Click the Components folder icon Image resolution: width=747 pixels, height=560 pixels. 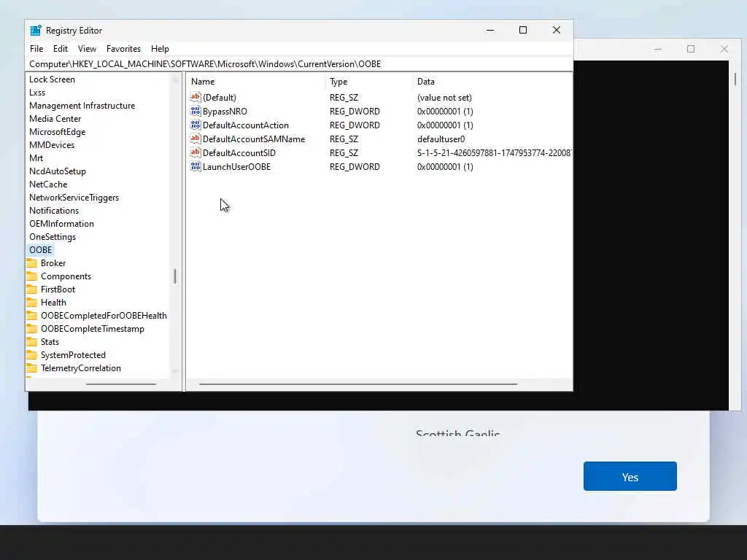click(x=32, y=276)
